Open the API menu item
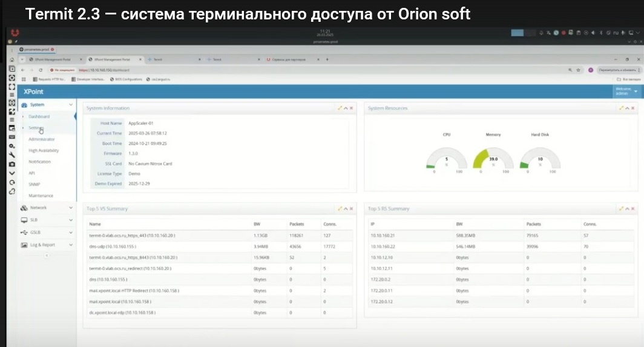Screen dimensions: 644x347 31,173
